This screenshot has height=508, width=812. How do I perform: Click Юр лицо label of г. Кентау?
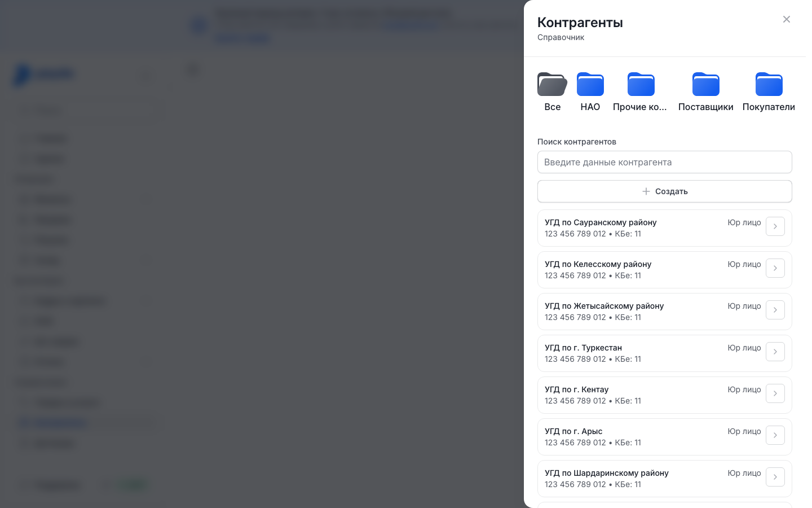(x=744, y=389)
